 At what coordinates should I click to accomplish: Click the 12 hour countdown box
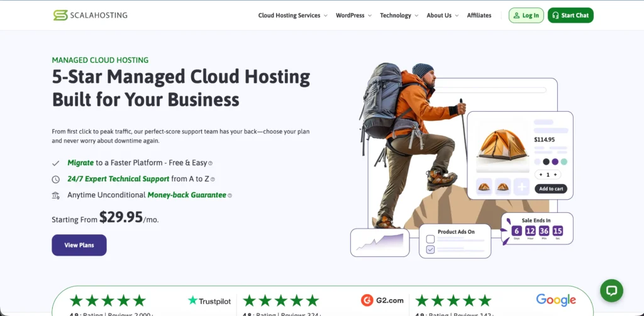(x=530, y=231)
